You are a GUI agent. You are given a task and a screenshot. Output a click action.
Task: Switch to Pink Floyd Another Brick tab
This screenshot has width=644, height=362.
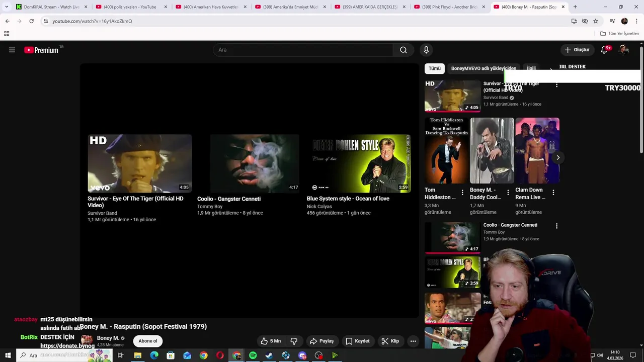point(449,7)
